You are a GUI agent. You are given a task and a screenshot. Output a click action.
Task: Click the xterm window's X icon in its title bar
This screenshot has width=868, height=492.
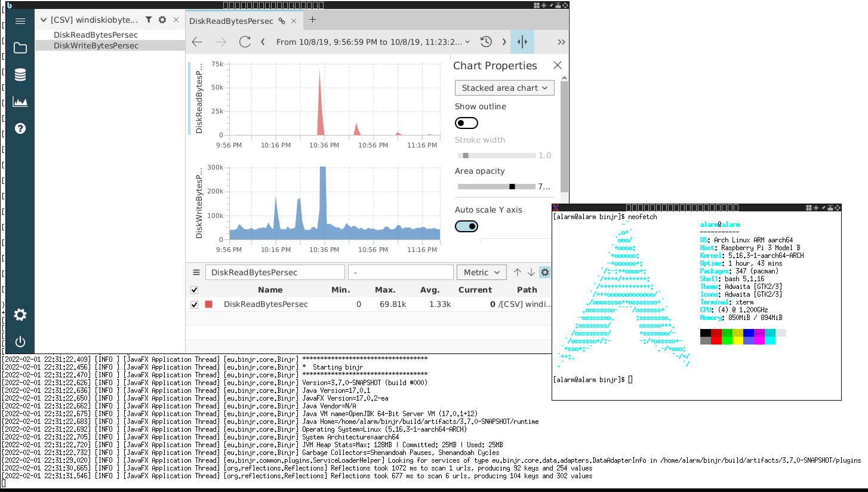[556, 208]
